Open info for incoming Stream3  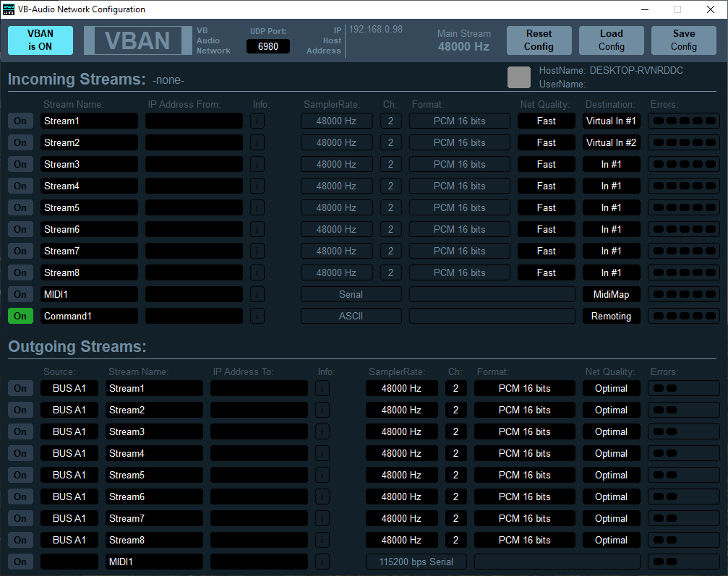257,164
